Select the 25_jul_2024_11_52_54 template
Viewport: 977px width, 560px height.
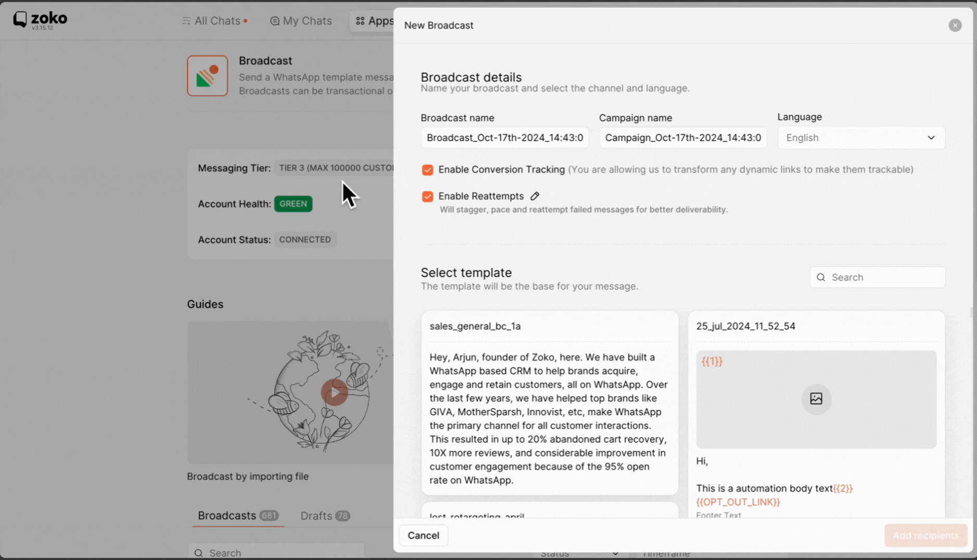(816, 414)
